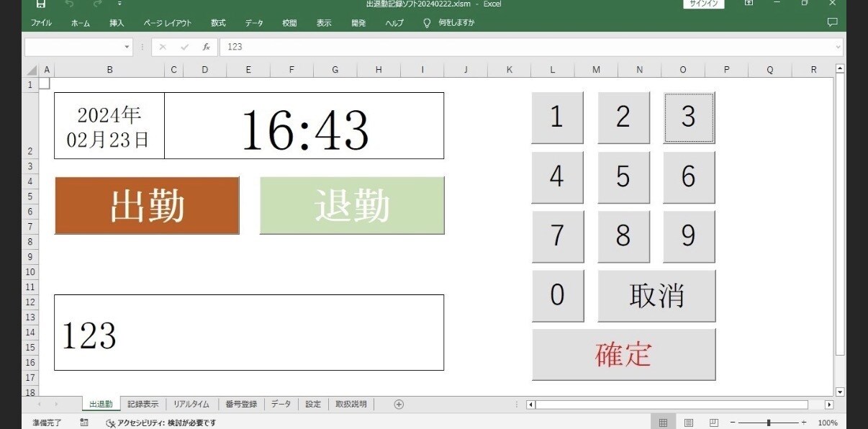Click the save icon in title bar

point(41,4)
